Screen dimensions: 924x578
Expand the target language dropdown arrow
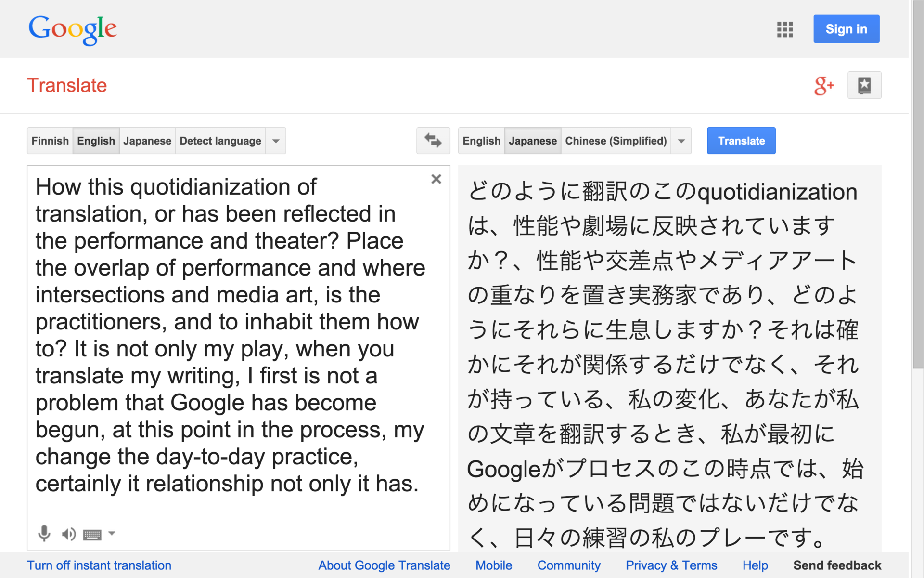(x=681, y=141)
